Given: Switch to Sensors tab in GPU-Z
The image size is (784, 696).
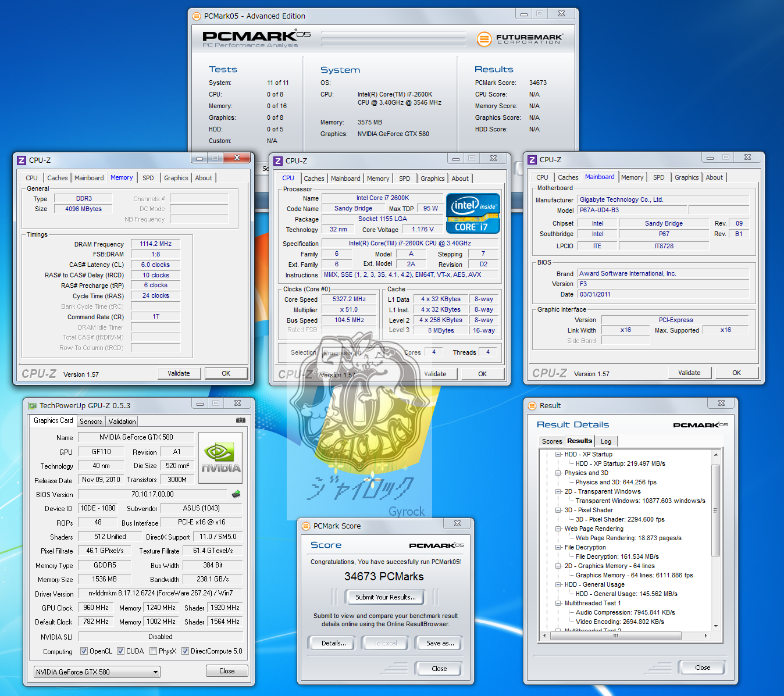Looking at the screenshot, I should pyautogui.click(x=91, y=422).
